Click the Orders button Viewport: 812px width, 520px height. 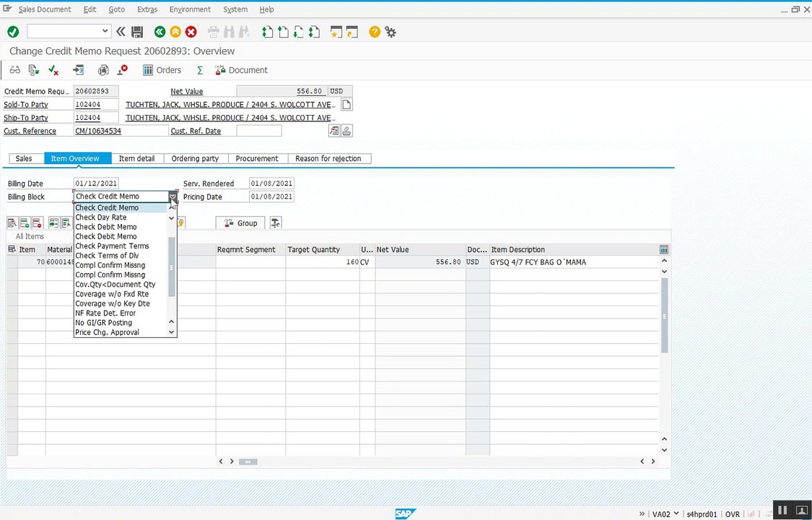pos(162,70)
